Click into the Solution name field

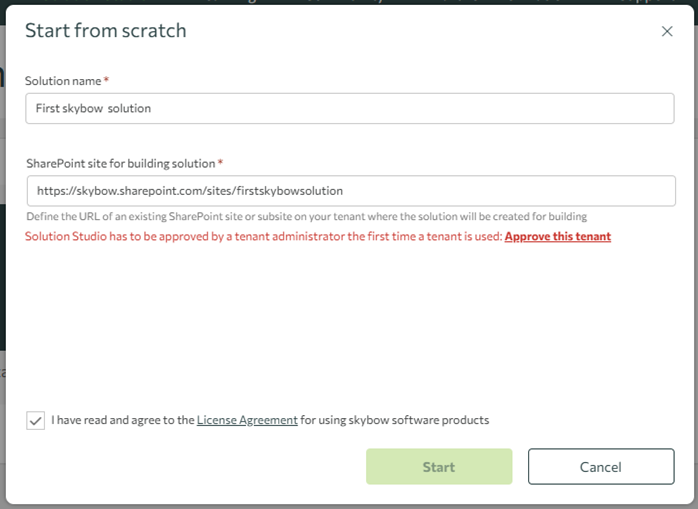pyautogui.click(x=349, y=108)
